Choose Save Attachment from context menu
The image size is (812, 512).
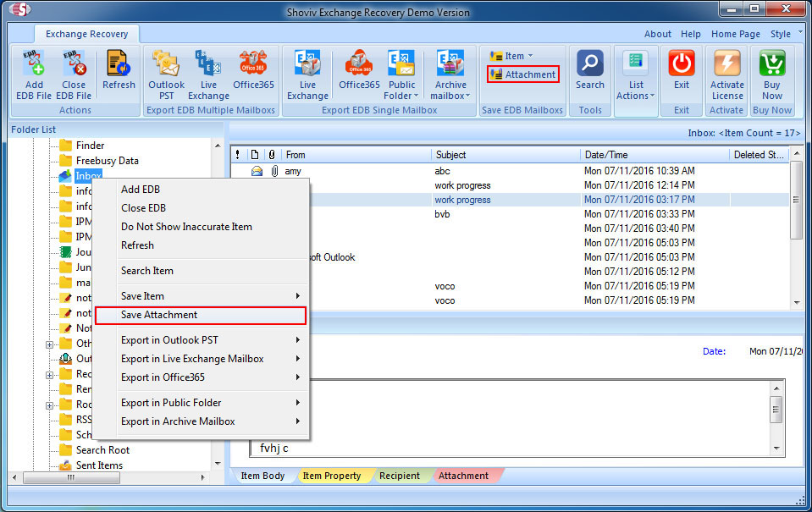point(159,315)
